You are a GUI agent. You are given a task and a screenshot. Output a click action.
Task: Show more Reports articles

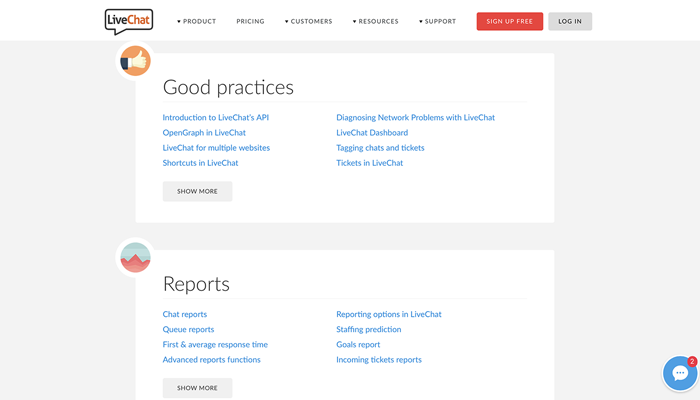point(197,388)
